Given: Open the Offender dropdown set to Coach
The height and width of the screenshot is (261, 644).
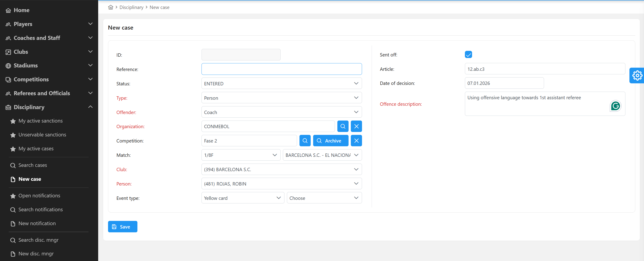Looking at the screenshot, I should point(281,112).
